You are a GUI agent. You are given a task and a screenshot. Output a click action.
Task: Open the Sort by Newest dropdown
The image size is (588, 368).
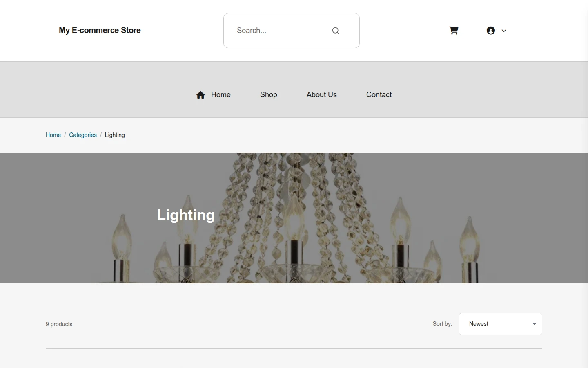click(501, 324)
